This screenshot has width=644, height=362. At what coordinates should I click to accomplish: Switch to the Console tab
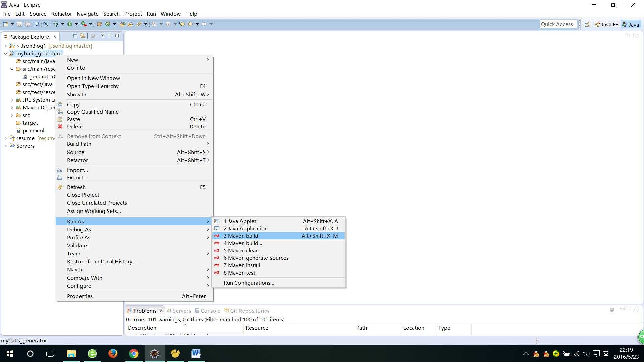pos(208,311)
